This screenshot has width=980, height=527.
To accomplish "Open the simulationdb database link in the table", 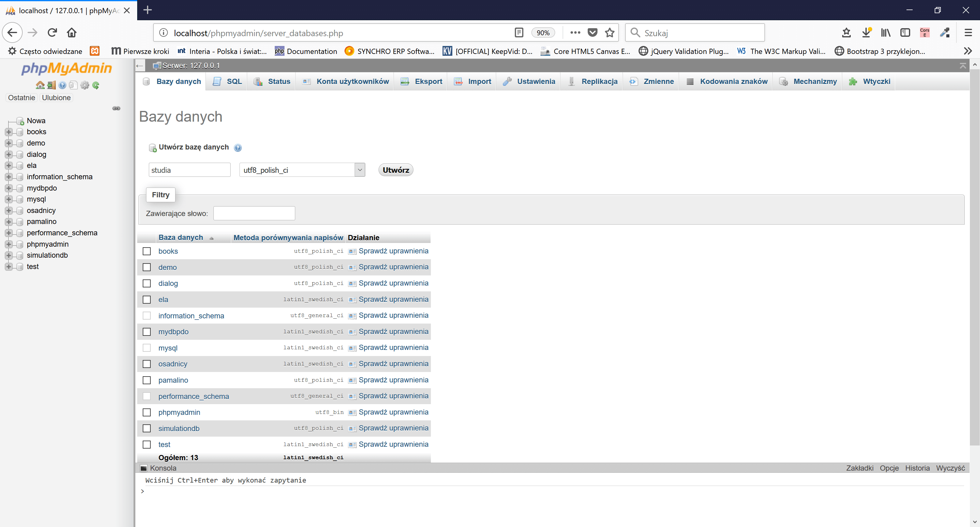I will click(x=179, y=429).
